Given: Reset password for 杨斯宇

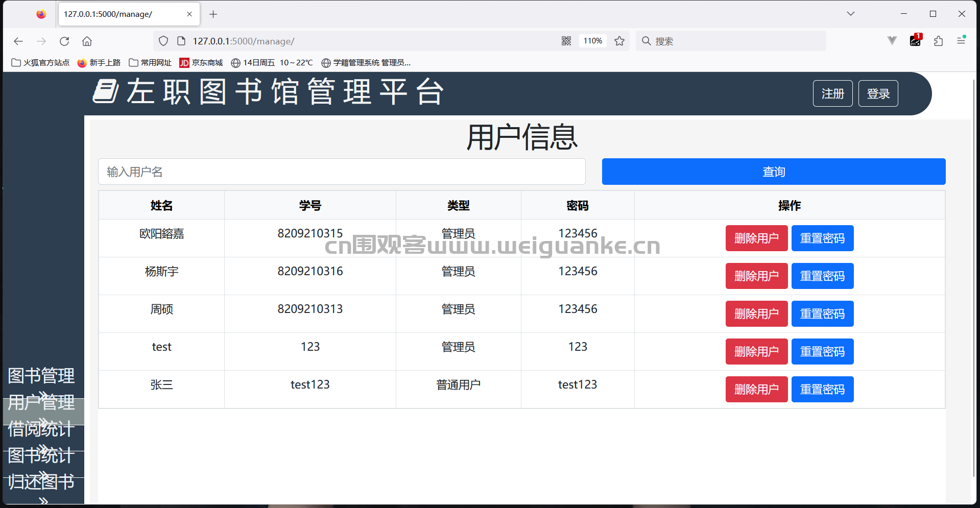Looking at the screenshot, I should (823, 276).
